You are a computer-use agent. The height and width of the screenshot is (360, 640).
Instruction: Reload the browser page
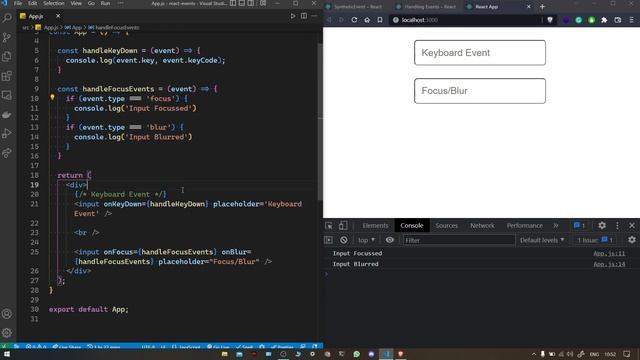pos(354,20)
